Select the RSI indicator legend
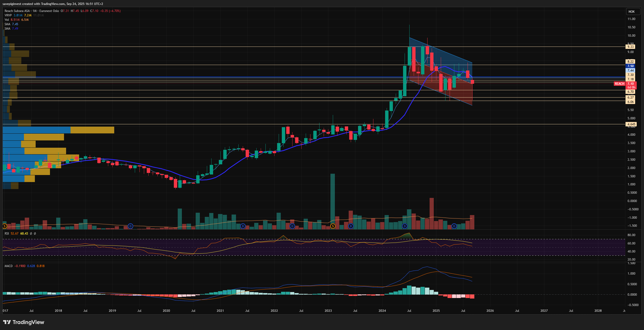Viewport: 644px width, 330px height. [x=7, y=234]
